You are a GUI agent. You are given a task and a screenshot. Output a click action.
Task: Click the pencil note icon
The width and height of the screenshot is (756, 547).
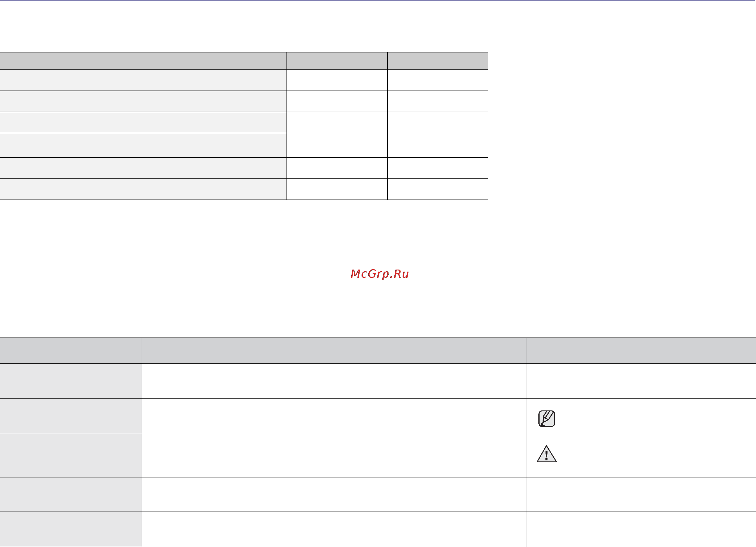tap(547, 419)
